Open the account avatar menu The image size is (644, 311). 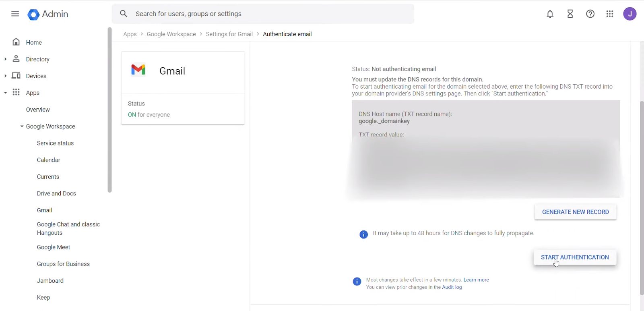pos(630,14)
